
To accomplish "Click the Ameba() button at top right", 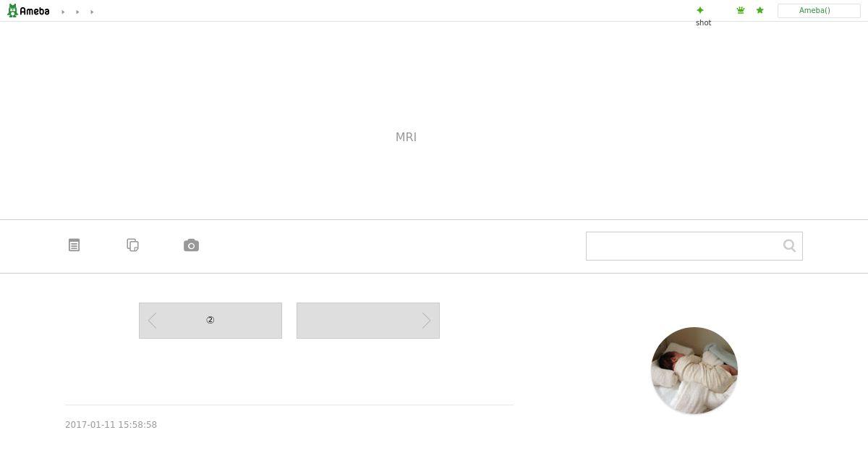I will pyautogui.click(x=819, y=11).
